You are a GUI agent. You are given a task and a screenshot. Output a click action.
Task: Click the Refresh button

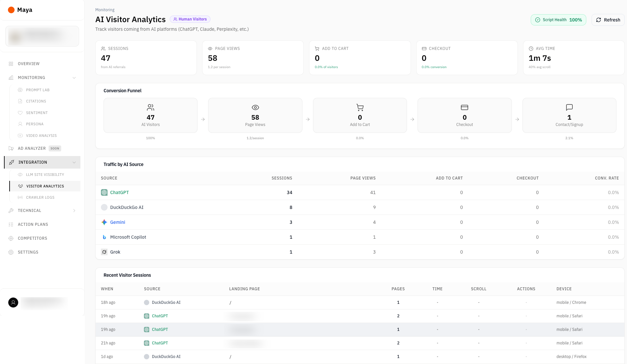point(608,20)
